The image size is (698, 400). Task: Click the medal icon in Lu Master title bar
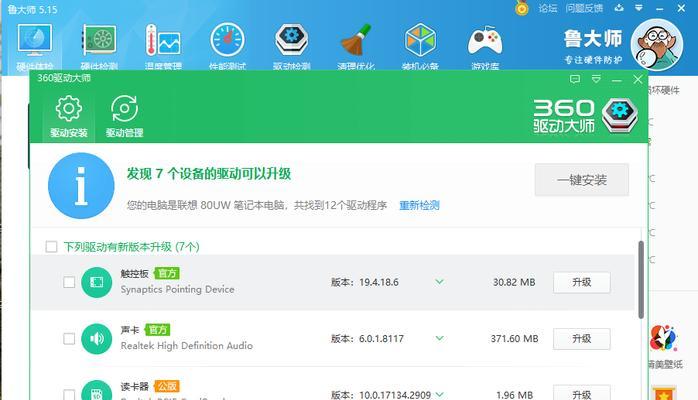pyautogui.click(x=522, y=8)
